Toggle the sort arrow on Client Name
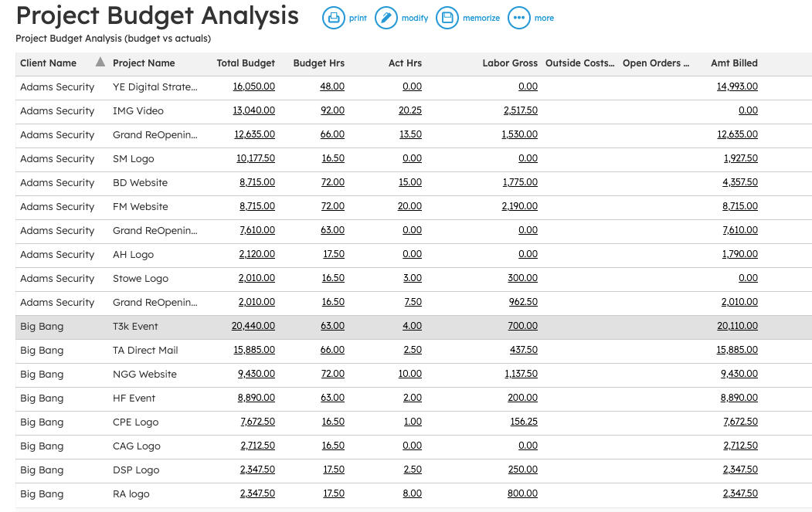812x512 pixels. pyautogui.click(x=100, y=63)
